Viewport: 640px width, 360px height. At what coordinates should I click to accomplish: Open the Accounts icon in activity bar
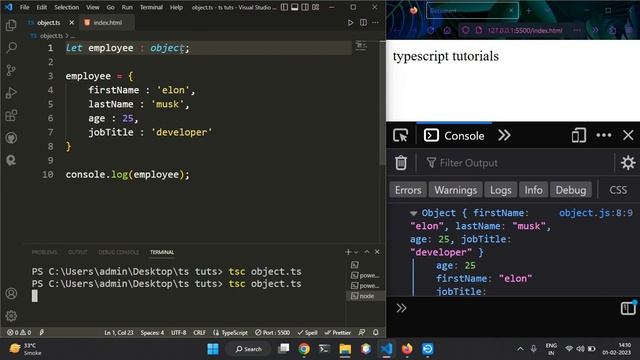pyautogui.click(x=11, y=293)
